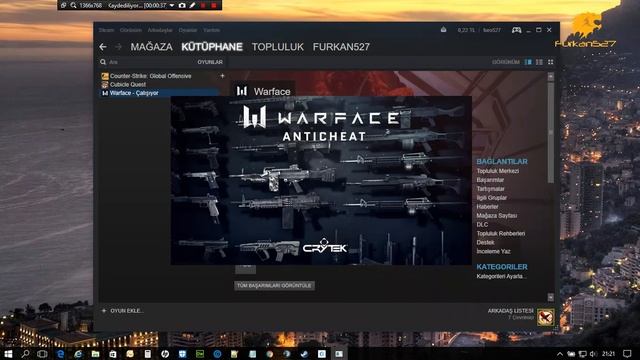Open the Arkadaşlar menu

160,30
